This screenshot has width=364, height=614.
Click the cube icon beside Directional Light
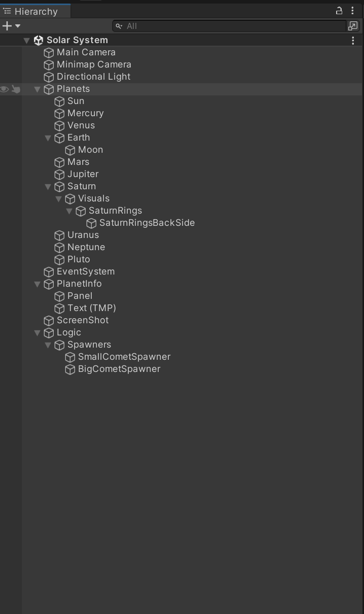click(x=49, y=77)
